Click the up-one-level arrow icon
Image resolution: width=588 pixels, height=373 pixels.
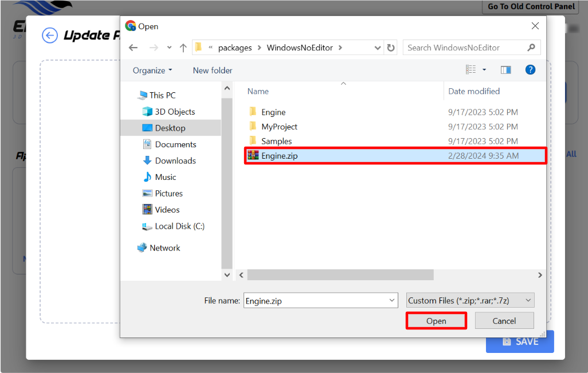tap(183, 48)
